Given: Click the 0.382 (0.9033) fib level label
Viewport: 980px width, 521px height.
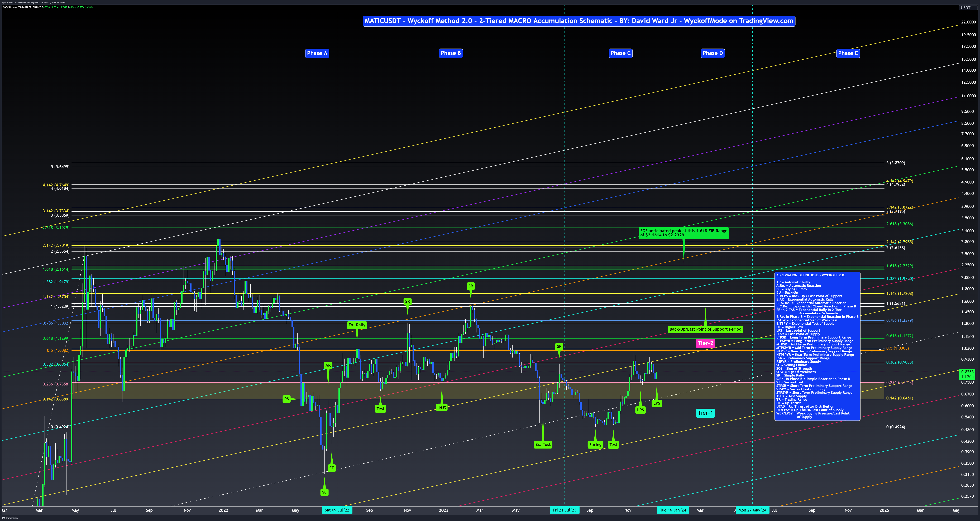Looking at the screenshot, I should pyautogui.click(x=899, y=362).
